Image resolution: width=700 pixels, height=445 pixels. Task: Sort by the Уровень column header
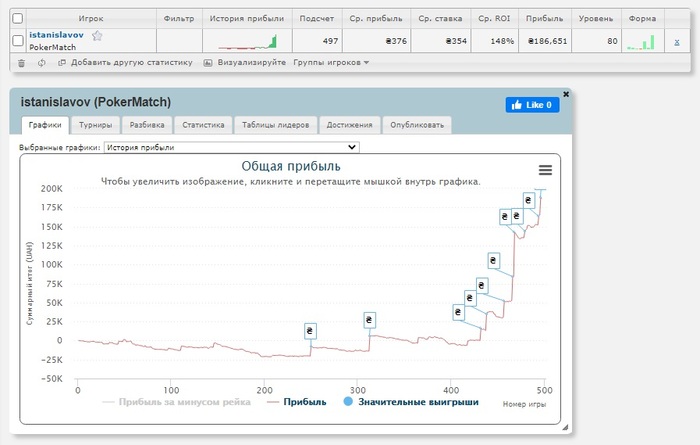pyautogui.click(x=596, y=18)
